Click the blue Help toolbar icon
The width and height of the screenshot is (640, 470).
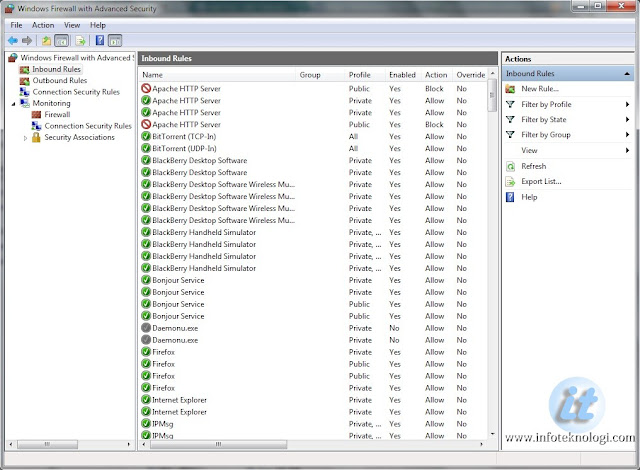(x=100, y=40)
